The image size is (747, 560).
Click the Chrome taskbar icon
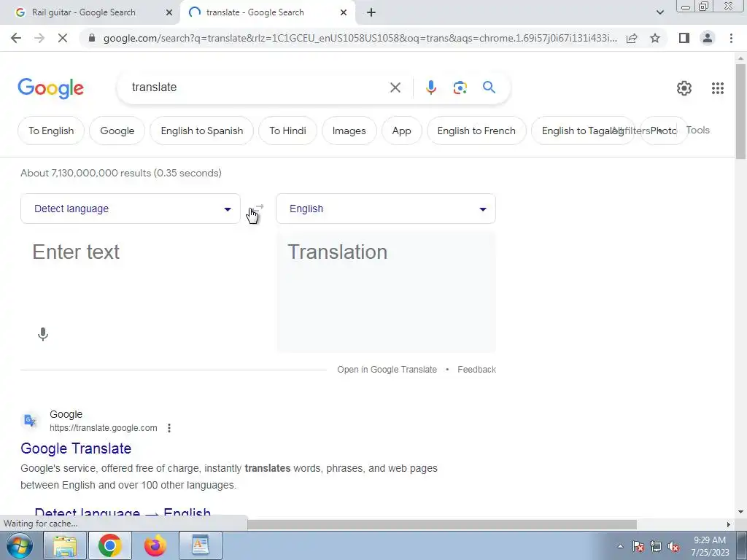[110, 545]
